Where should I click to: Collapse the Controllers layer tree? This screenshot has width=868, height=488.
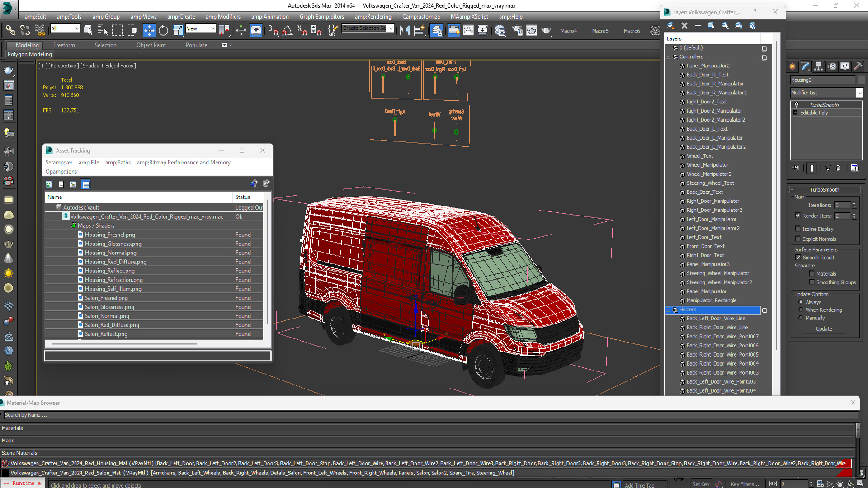[x=668, y=57]
